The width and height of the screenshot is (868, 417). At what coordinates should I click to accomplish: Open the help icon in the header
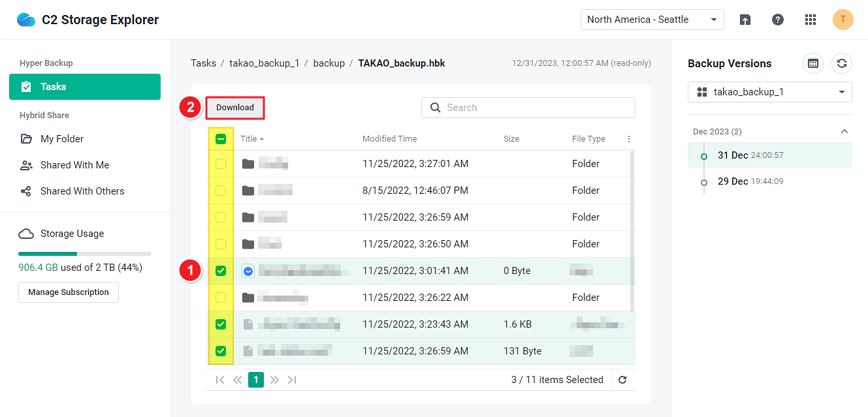coord(778,20)
